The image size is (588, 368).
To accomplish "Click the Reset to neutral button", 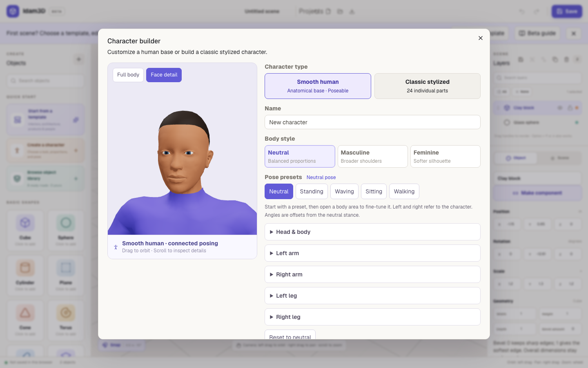I will (290, 334).
